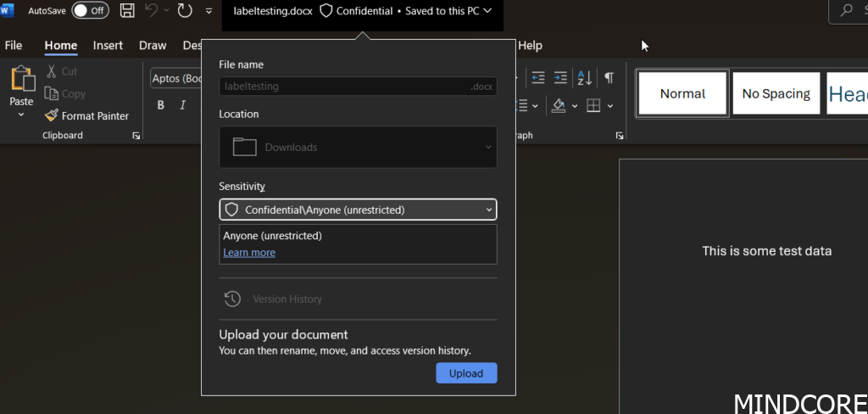Click the Sort A-Z icon
The width and height of the screenshot is (868, 414).
(x=585, y=78)
